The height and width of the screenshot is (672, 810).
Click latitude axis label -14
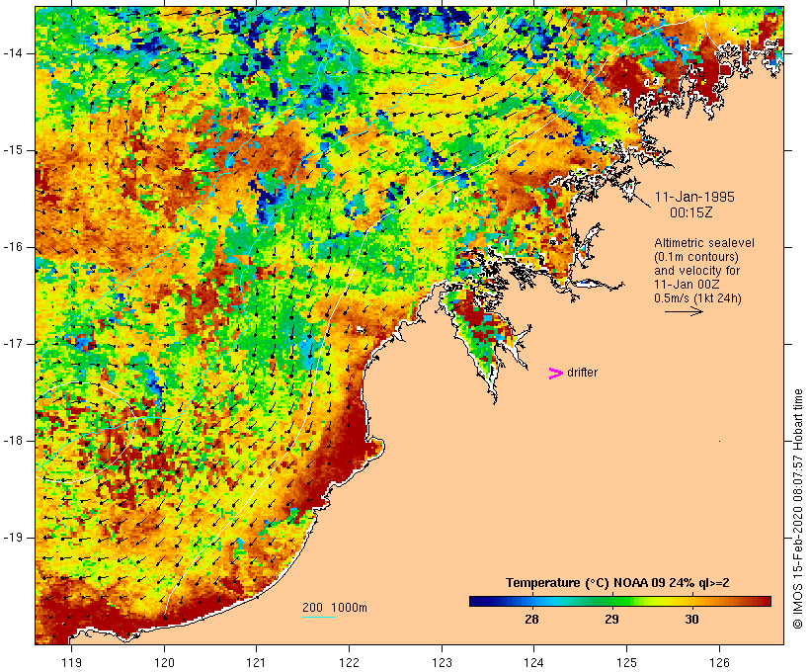[x=13, y=53]
